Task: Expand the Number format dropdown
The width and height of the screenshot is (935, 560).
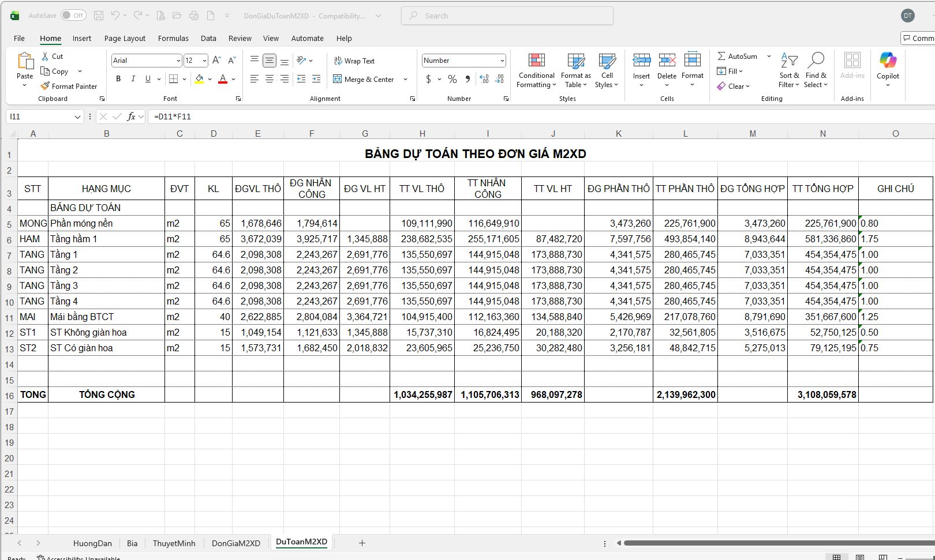Action: click(x=502, y=61)
